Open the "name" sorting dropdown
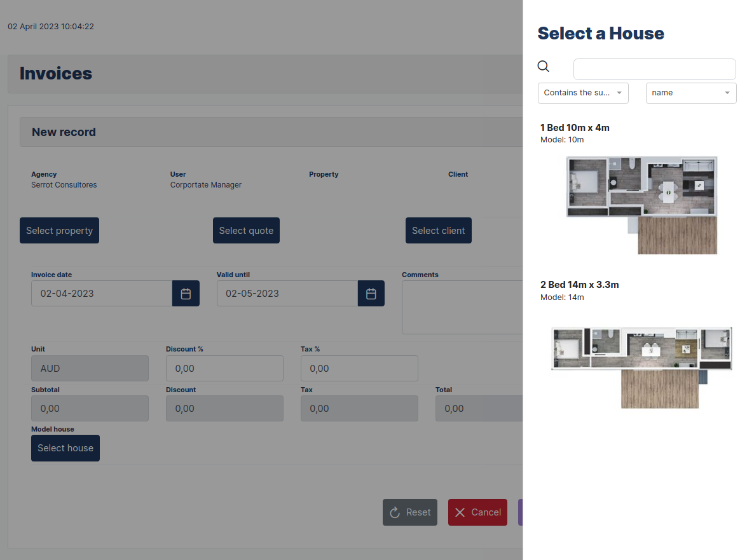The height and width of the screenshot is (560, 747). click(x=690, y=93)
